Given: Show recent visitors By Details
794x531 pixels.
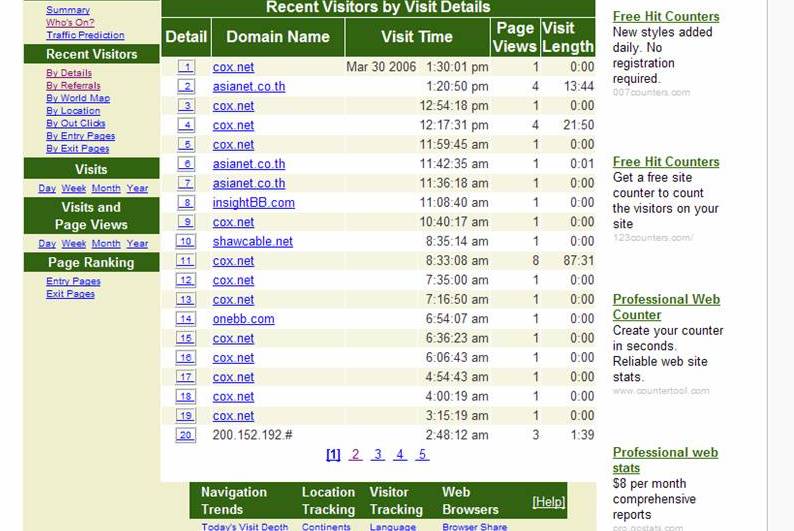Looking at the screenshot, I should (x=69, y=73).
